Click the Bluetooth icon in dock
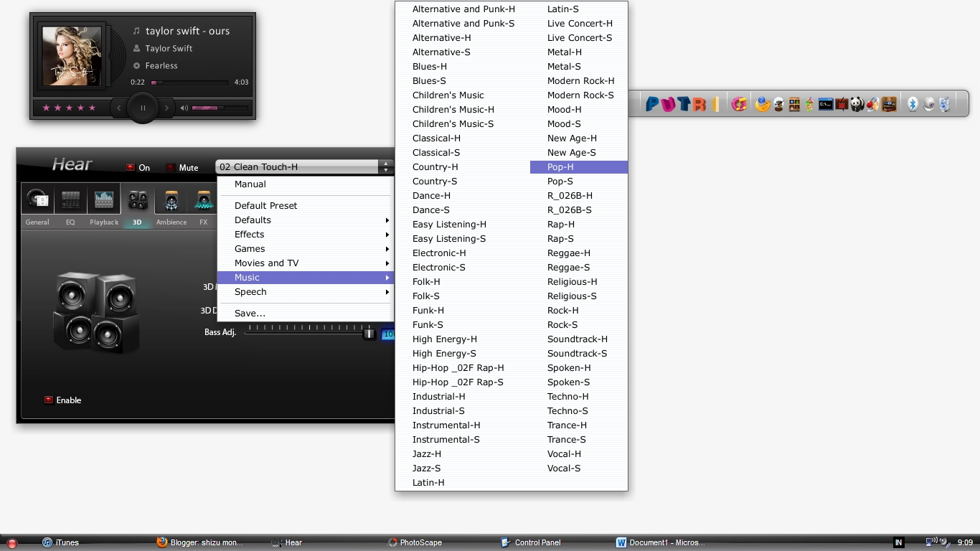 tap(913, 105)
